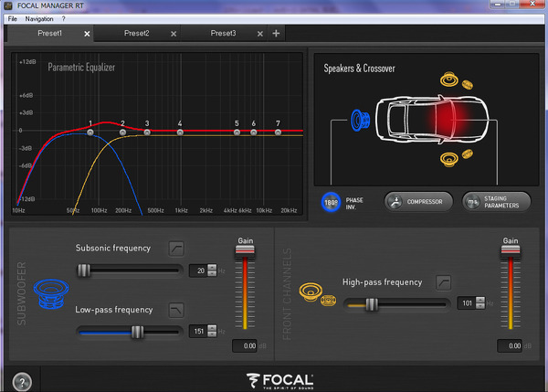Select equalizer band point 7
The width and height of the screenshot is (548, 392).
coord(278,132)
